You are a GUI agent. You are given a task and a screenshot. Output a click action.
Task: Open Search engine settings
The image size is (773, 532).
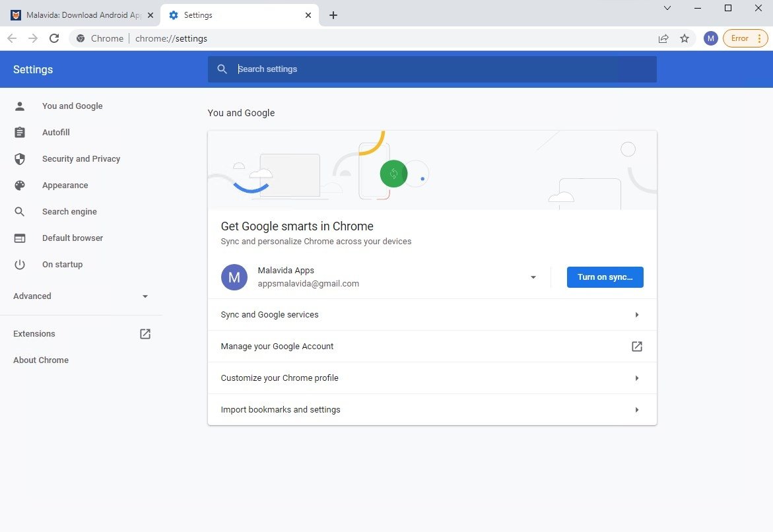tap(69, 211)
